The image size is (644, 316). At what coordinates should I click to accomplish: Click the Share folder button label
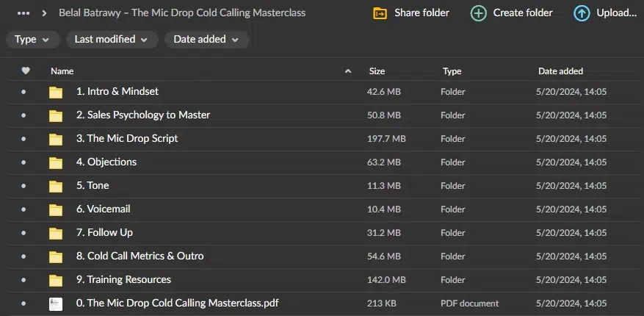pos(422,13)
